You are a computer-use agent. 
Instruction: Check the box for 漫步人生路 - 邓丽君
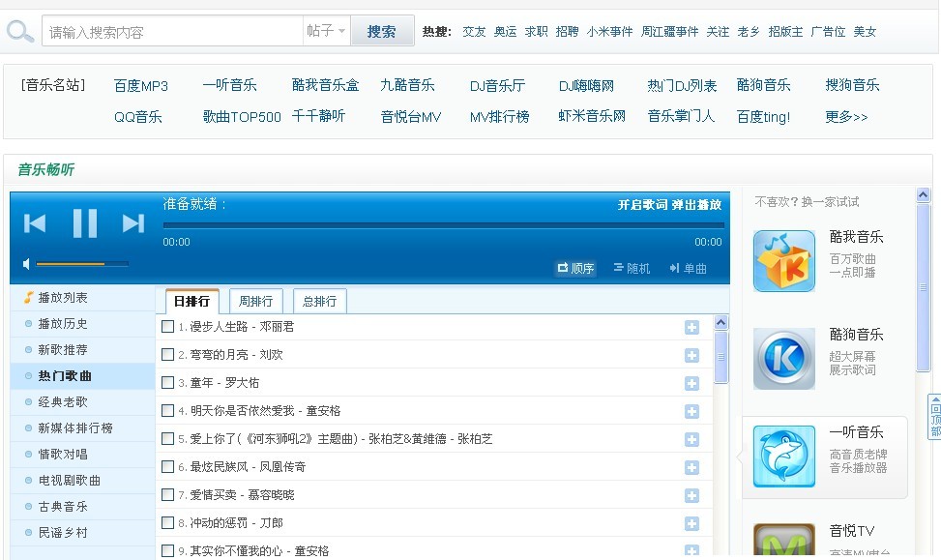(x=168, y=327)
